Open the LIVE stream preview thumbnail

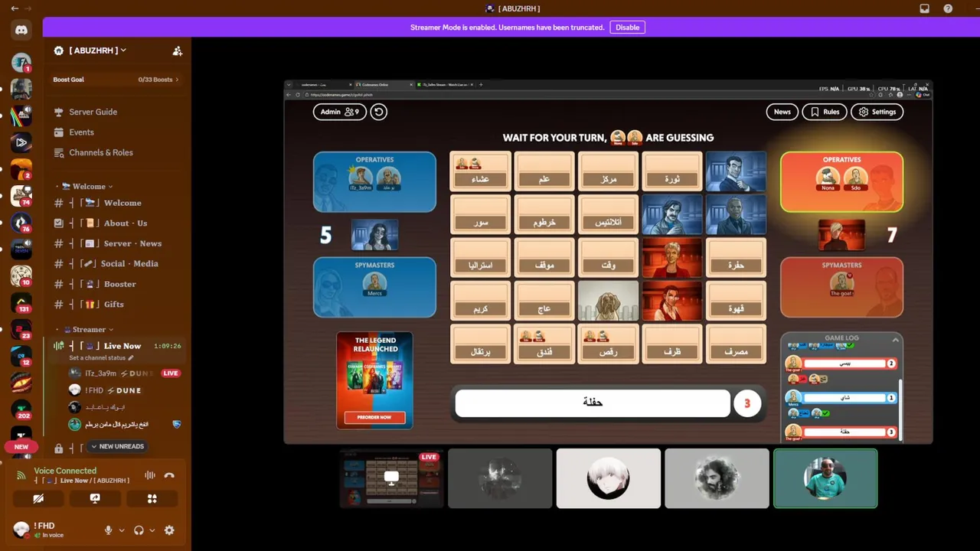[x=391, y=478]
